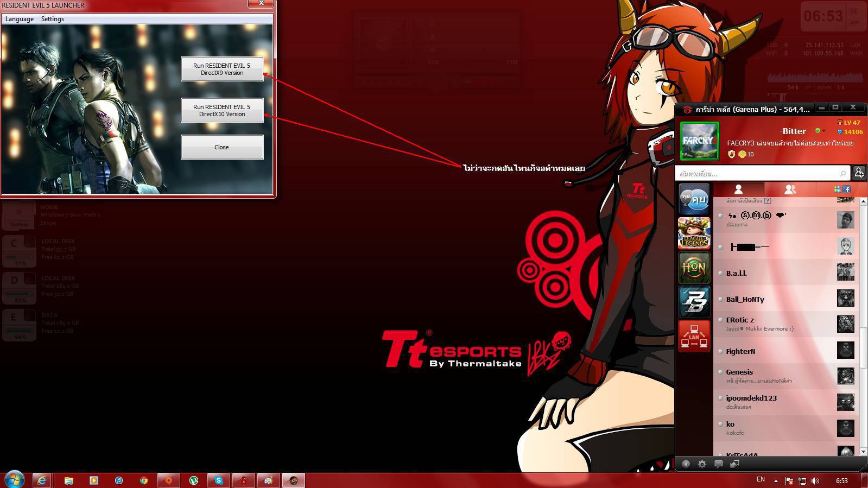Open the Settings menu in RE5 launcher
The image size is (868, 488).
[53, 19]
